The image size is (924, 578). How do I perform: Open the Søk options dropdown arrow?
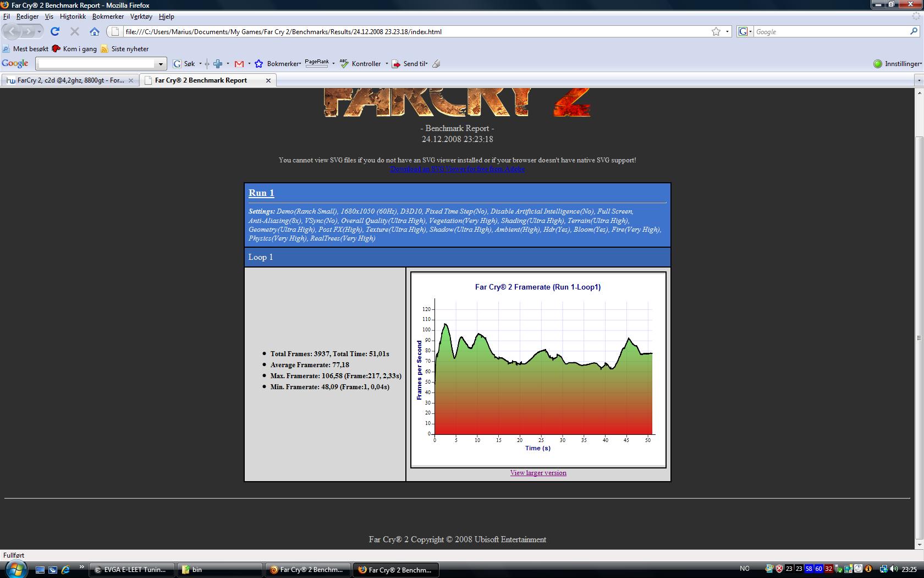pos(200,64)
